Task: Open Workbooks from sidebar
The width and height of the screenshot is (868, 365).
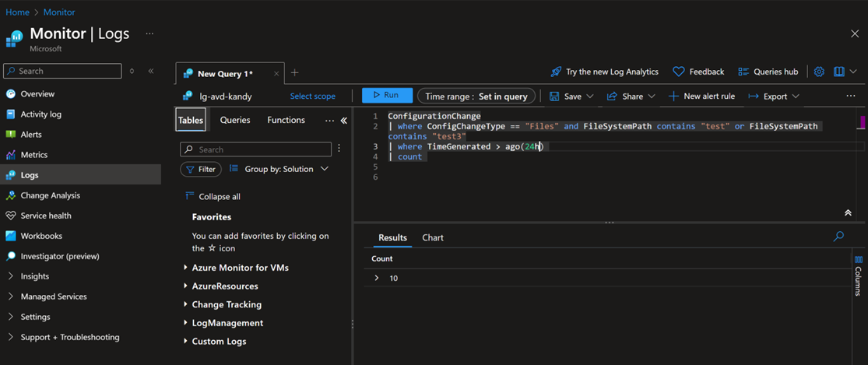Action: (41, 236)
